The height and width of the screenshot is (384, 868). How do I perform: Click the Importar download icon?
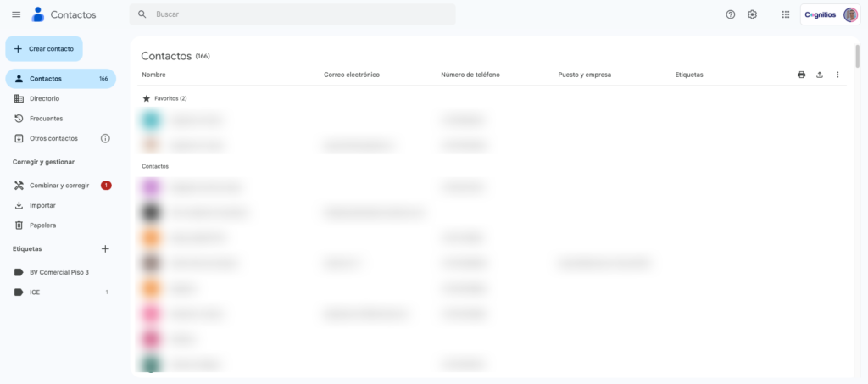tap(19, 205)
